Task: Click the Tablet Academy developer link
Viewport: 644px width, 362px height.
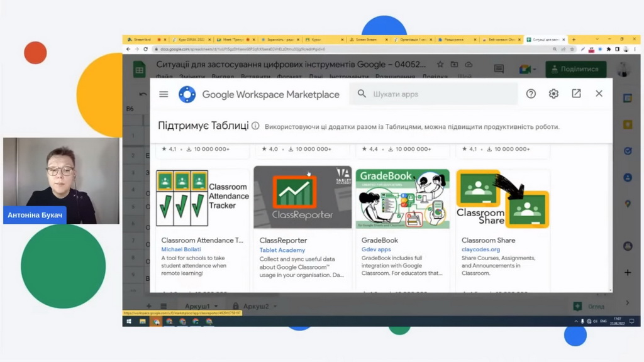Action: 282,250
